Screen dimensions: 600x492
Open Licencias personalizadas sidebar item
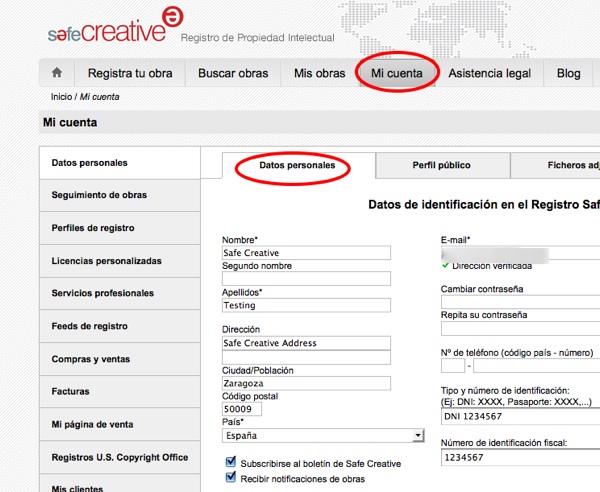click(x=106, y=261)
